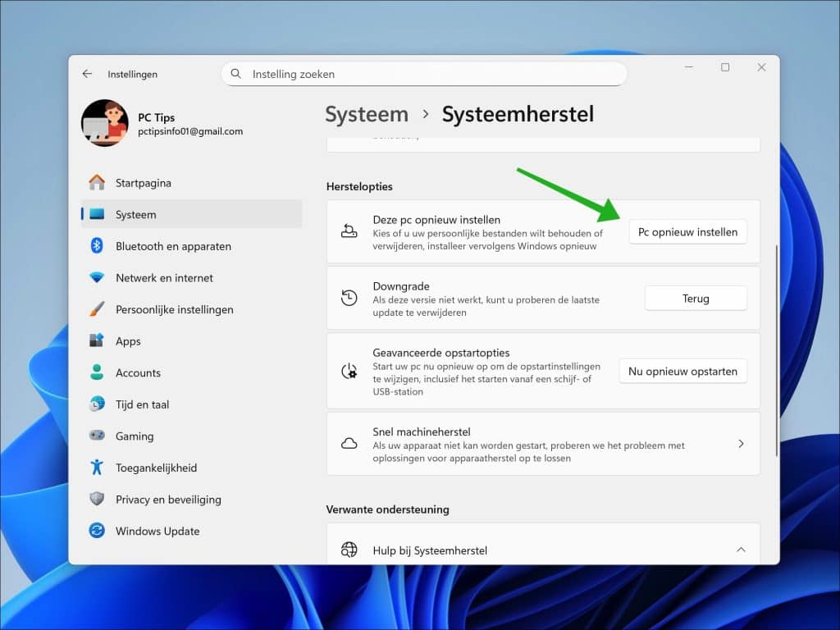Click the Systeem monitor icon
This screenshot has width=840, height=630.
[97, 214]
